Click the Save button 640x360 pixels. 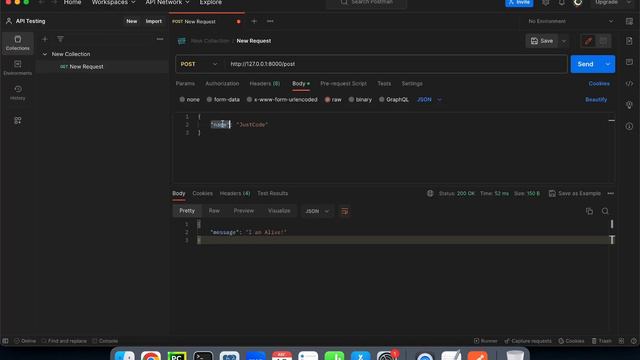pyautogui.click(x=542, y=41)
